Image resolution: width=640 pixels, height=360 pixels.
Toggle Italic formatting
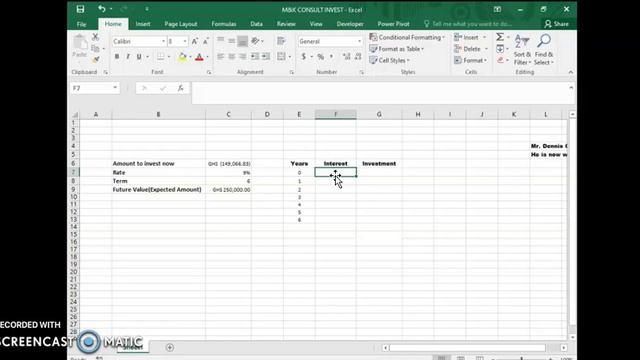point(128,57)
